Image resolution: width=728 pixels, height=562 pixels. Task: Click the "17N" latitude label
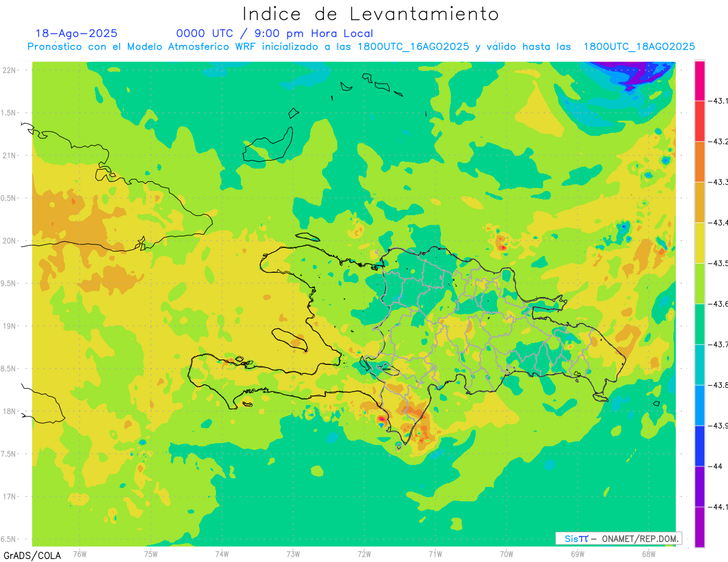(x=10, y=497)
